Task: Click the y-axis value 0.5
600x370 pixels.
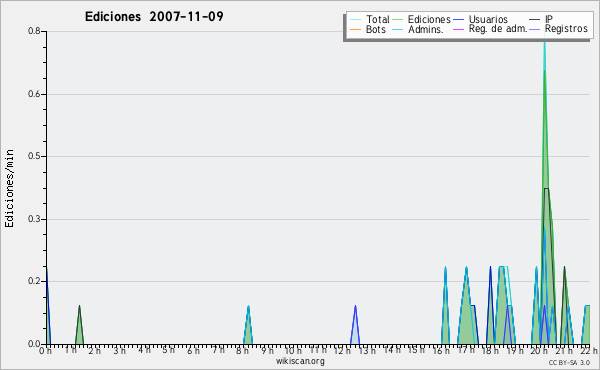Action: (x=34, y=156)
